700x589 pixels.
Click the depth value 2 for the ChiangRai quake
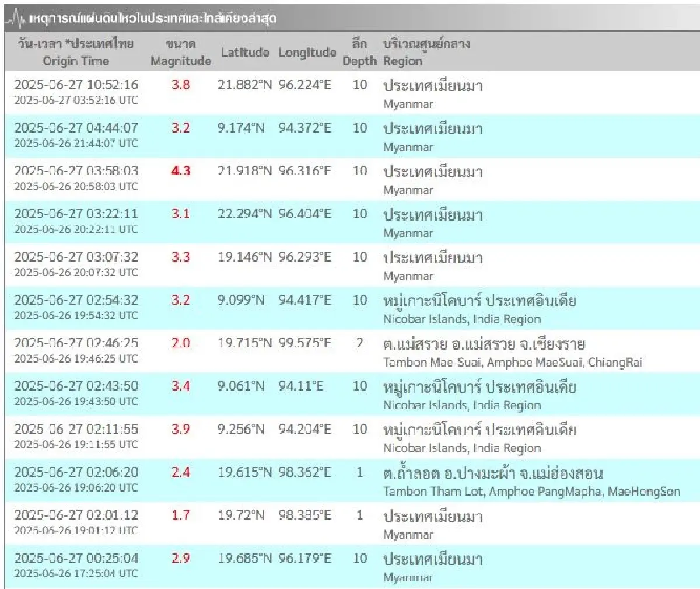pos(359,343)
